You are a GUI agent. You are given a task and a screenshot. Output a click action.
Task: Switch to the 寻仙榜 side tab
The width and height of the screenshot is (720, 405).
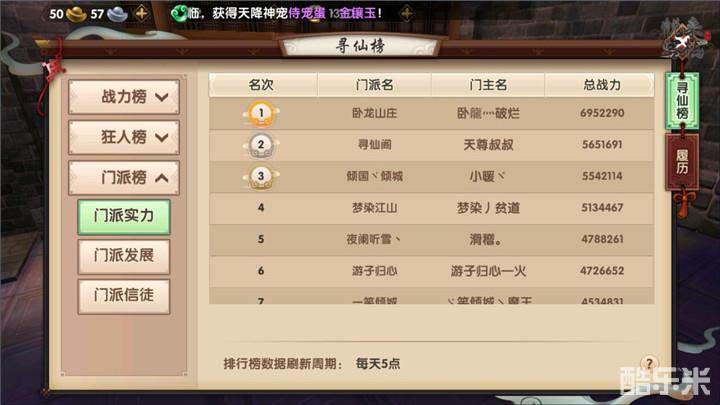point(682,100)
